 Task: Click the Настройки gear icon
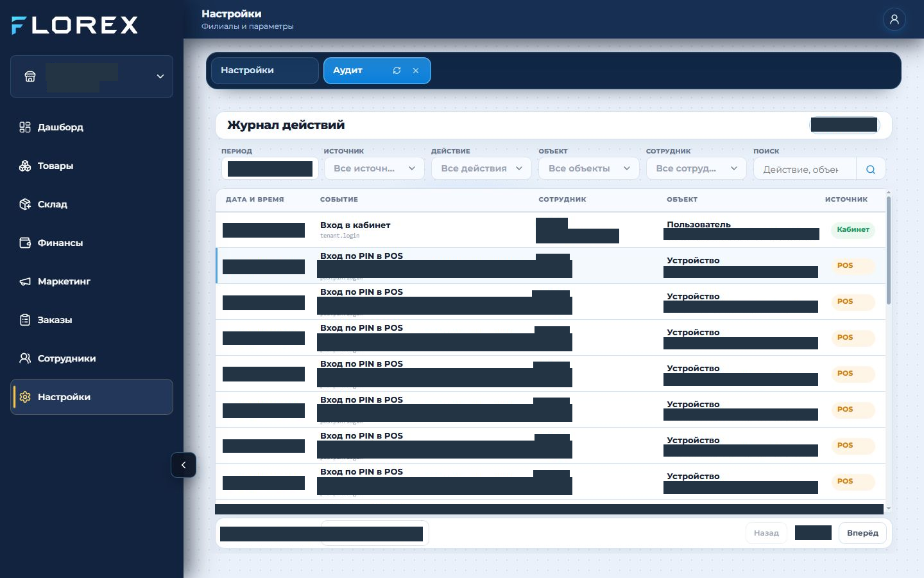click(25, 397)
